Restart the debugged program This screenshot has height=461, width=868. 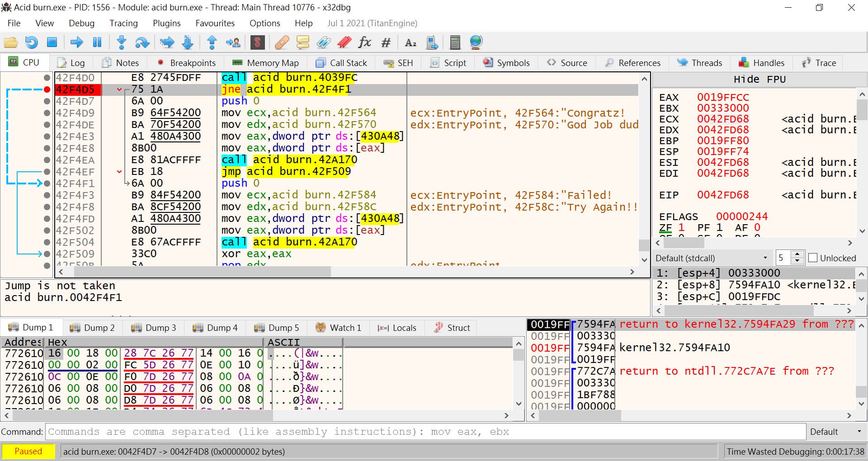(x=31, y=42)
